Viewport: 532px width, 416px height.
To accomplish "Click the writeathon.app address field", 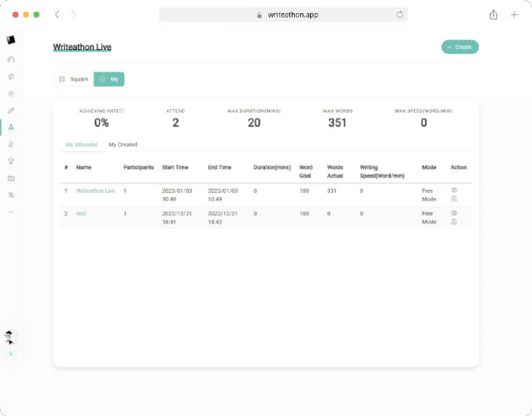I will click(x=283, y=15).
